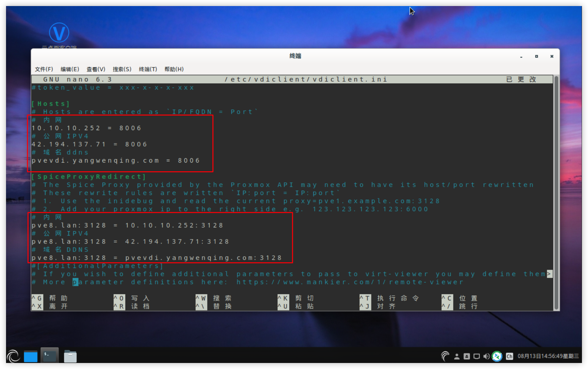The height and width of the screenshot is (369, 588).
Task: Click the ^C 位置 shortcut label
Action: pos(459,298)
